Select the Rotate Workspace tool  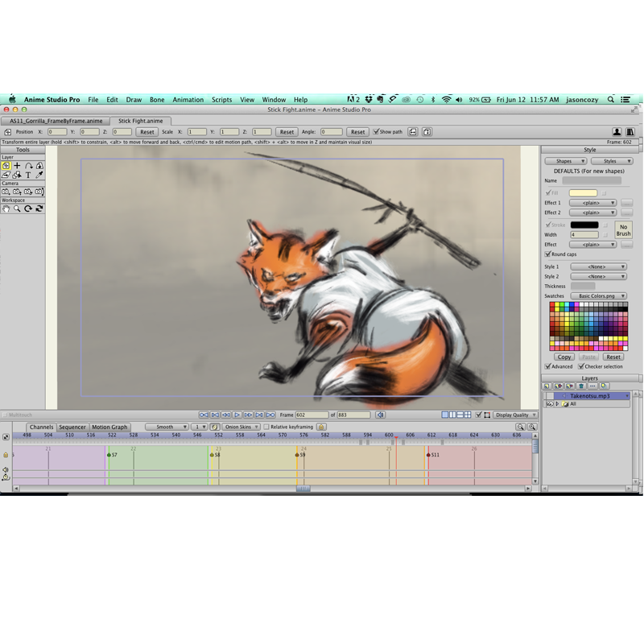[x=28, y=208]
